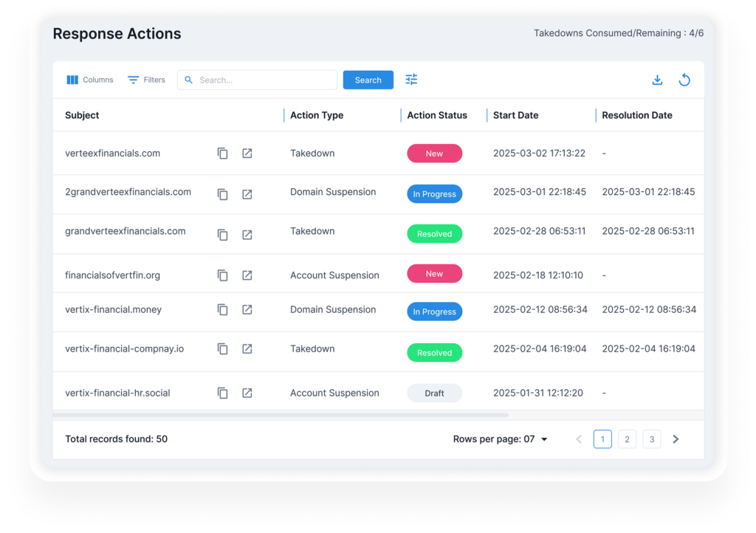The width and height of the screenshot is (756, 533).
Task: Open advanced search settings sliders icon
Action: click(411, 80)
